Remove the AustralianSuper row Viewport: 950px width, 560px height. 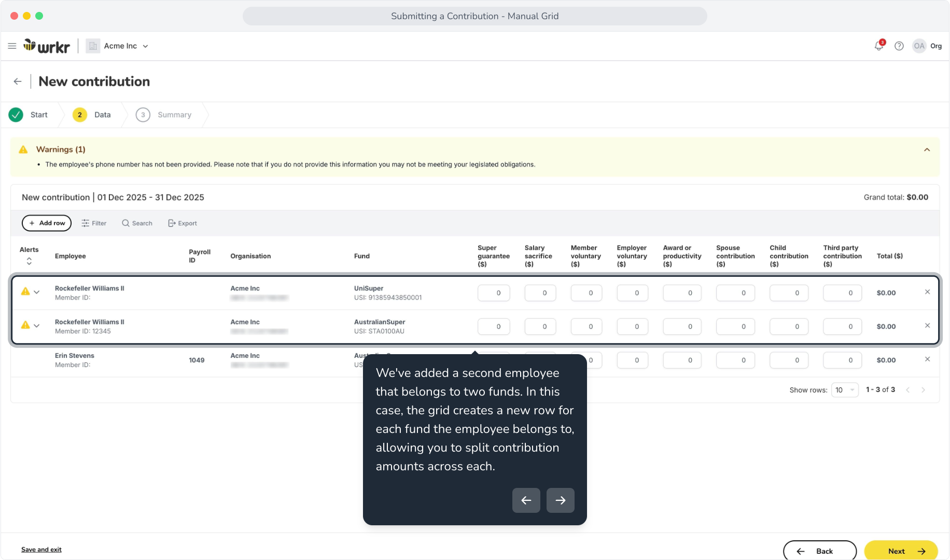point(927,326)
